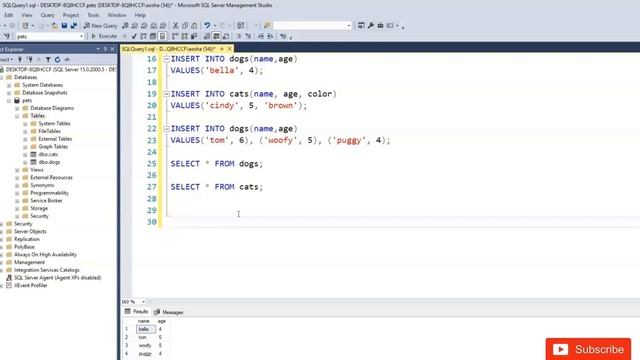Display the estimated execution plan icon
The image size is (640, 360).
point(144,36)
